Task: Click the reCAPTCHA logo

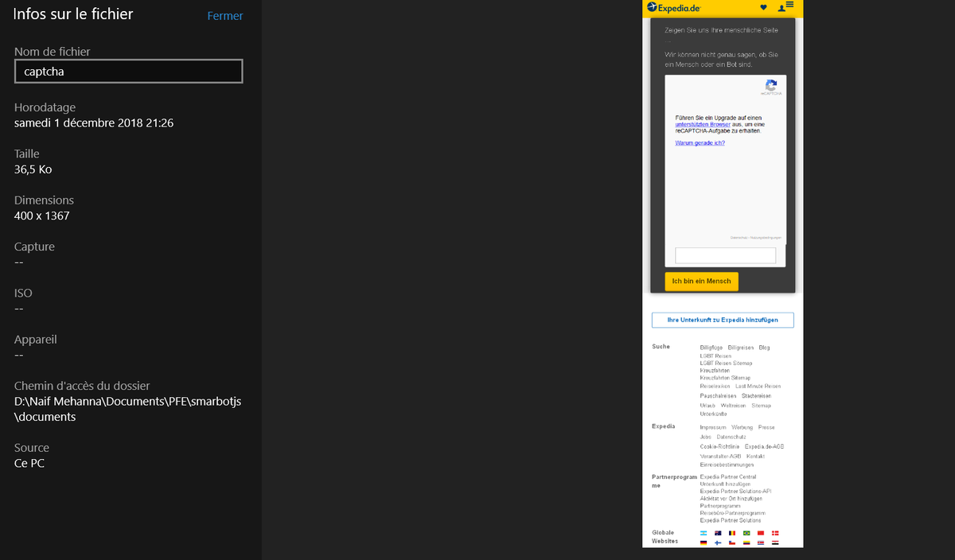Action: coord(770,86)
